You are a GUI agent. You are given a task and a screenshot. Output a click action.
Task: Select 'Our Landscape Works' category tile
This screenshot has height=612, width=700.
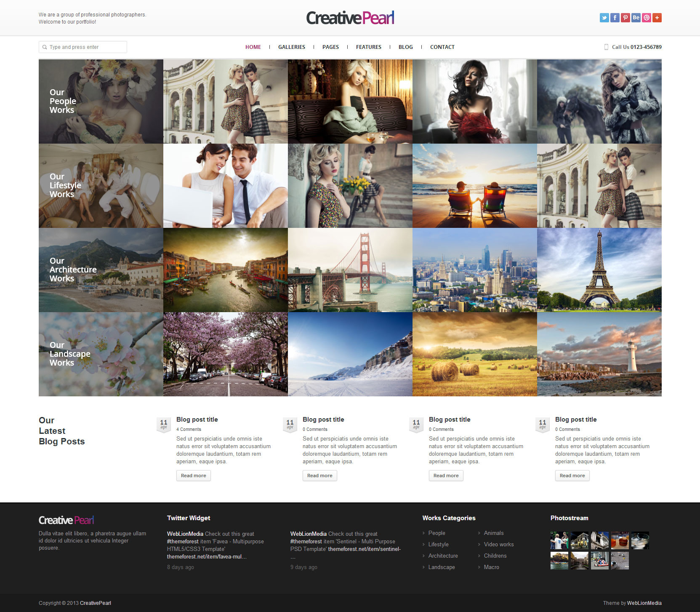(x=101, y=354)
